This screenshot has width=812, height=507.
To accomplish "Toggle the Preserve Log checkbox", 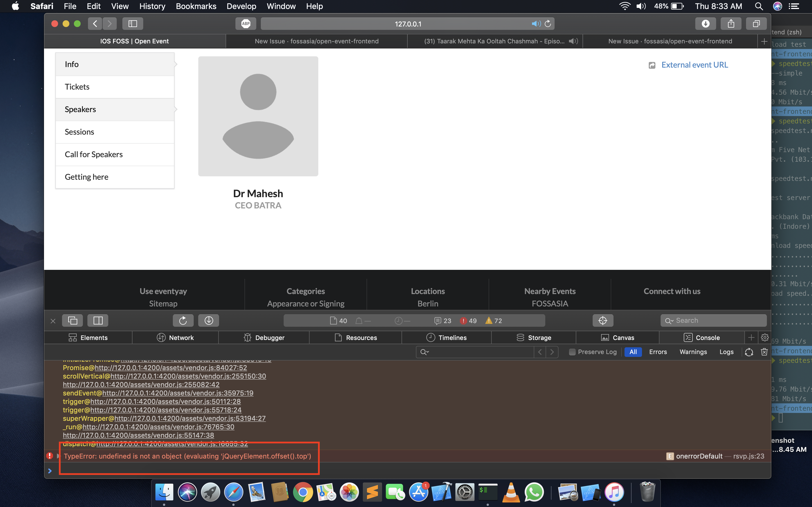I will pos(572,352).
